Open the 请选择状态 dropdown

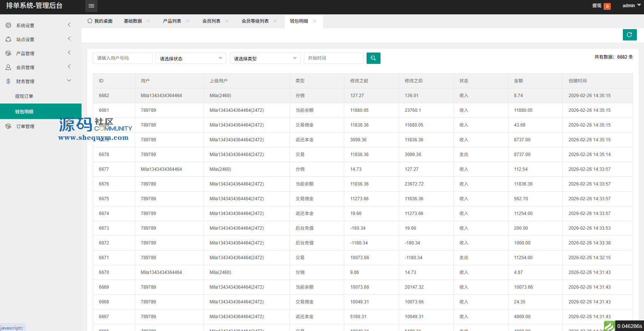click(191, 58)
